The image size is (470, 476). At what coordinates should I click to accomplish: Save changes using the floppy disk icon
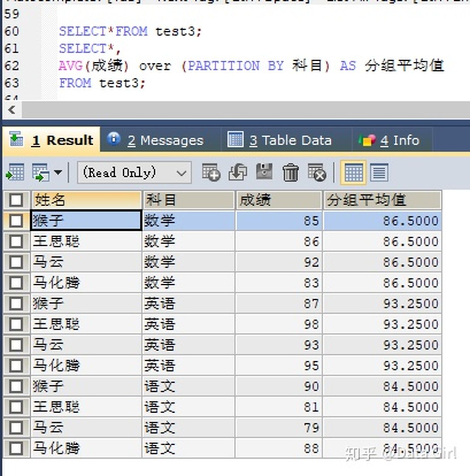pyautogui.click(x=264, y=172)
